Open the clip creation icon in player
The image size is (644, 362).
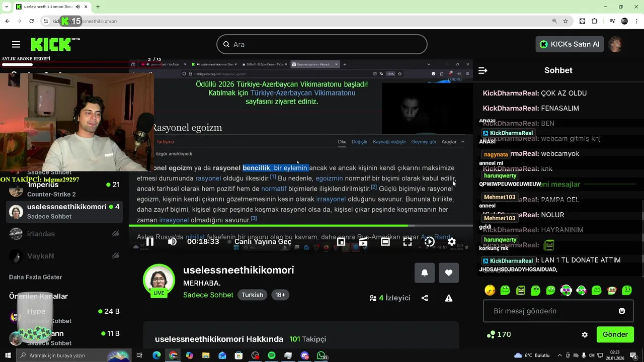click(363, 242)
